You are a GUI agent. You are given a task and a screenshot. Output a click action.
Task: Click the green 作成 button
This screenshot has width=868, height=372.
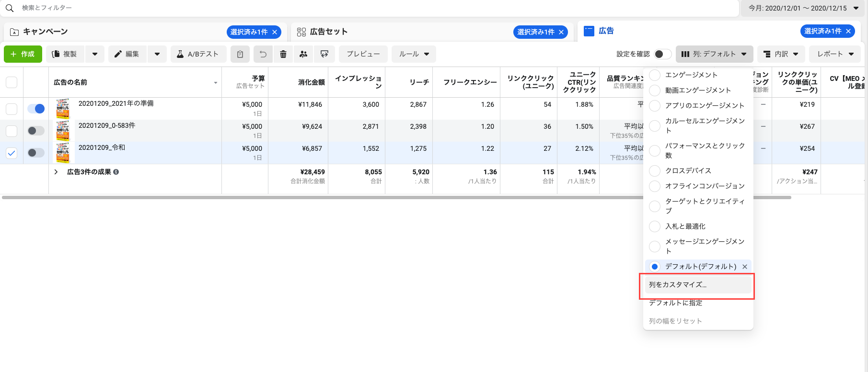point(23,54)
